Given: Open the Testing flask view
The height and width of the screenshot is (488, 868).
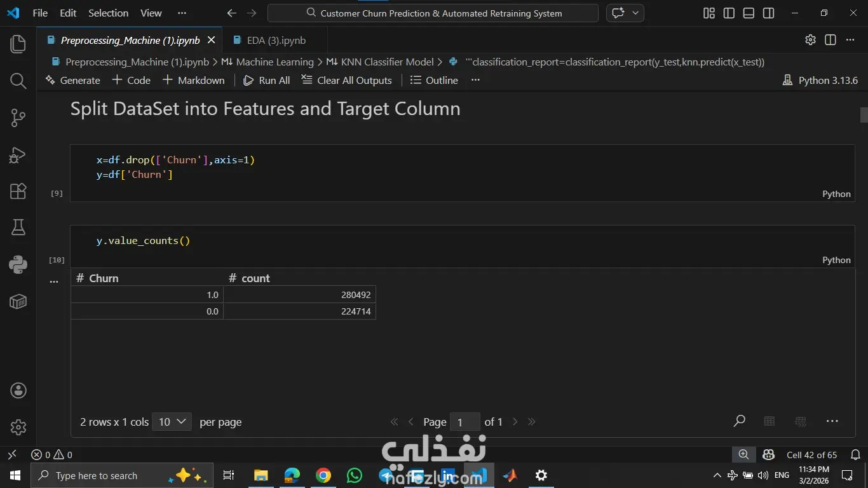Looking at the screenshot, I should (x=18, y=227).
